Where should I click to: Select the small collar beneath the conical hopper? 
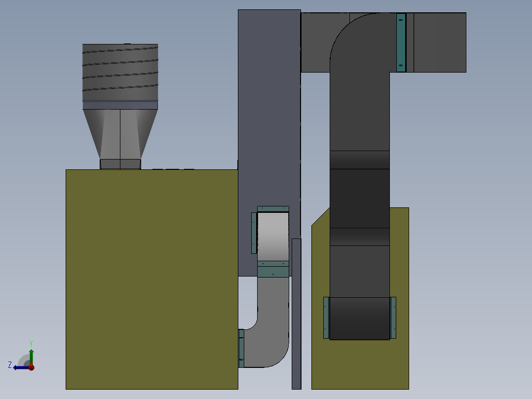(120, 164)
